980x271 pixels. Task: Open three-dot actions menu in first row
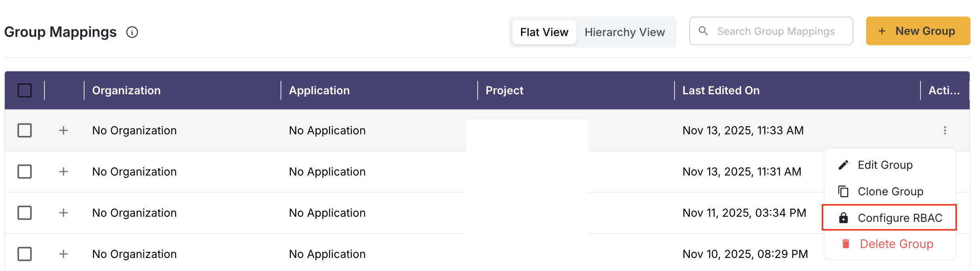[x=945, y=130]
